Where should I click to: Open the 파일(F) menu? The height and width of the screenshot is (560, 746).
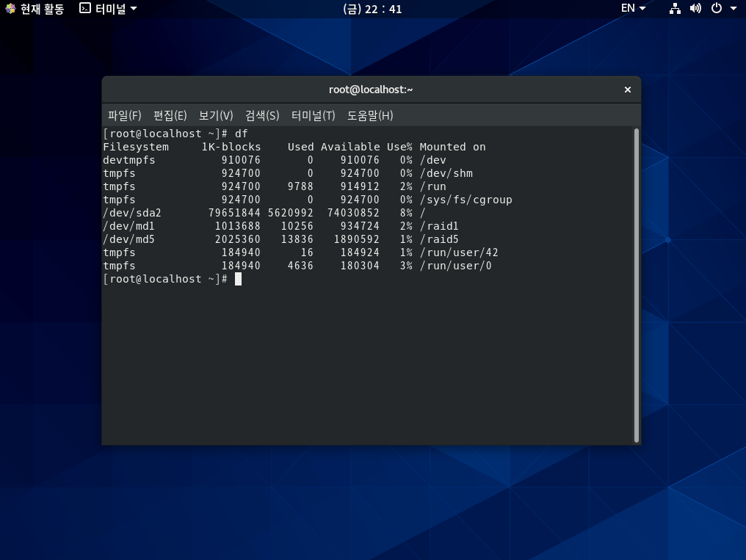[125, 115]
